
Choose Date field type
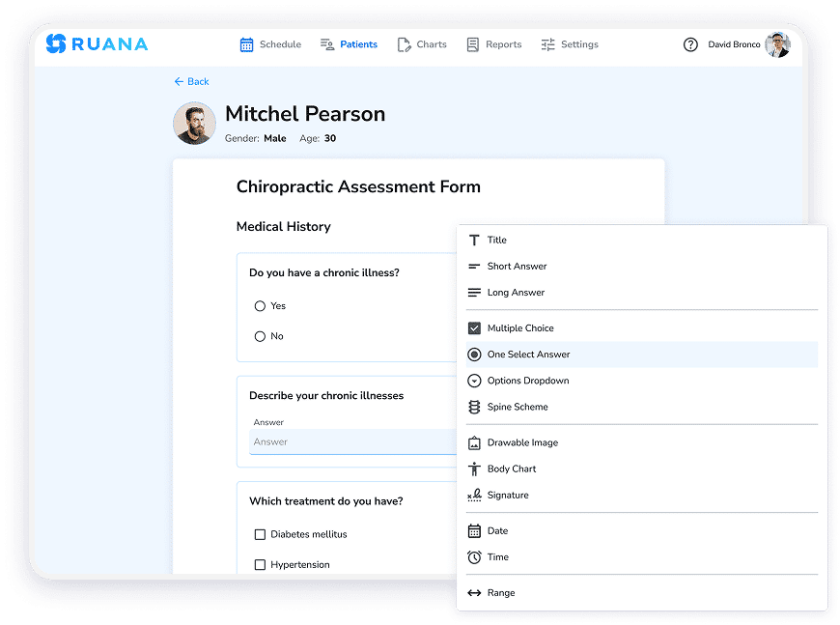[x=642, y=530]
